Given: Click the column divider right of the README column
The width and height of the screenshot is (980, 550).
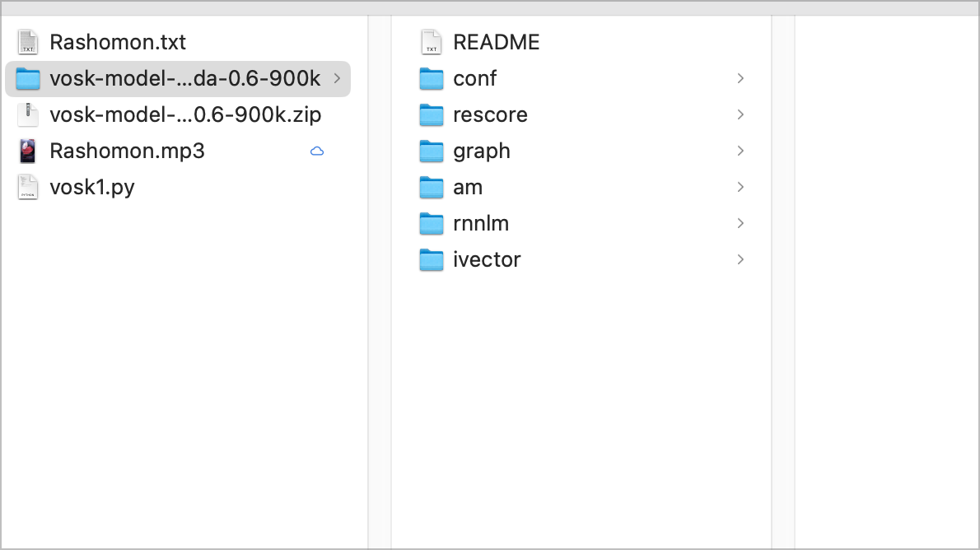Looking at the screenshot, I should 783,282.
